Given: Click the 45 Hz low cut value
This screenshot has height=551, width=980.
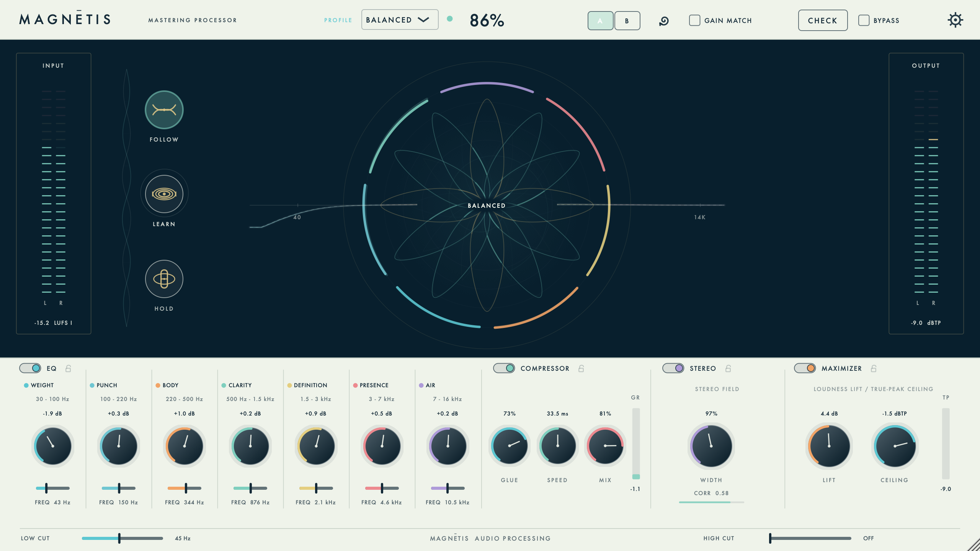Looking at the screenshot, I should click(x=183, y=538).
